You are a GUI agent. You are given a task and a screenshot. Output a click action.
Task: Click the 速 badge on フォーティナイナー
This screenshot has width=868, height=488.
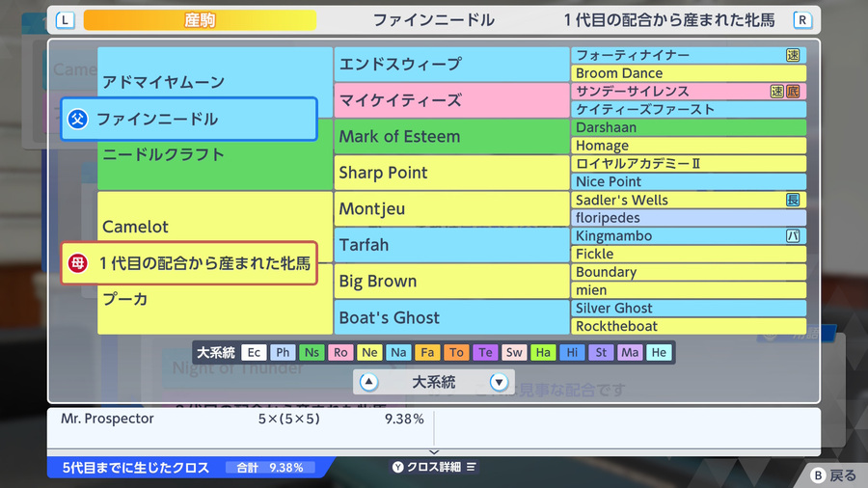[793, 55]
